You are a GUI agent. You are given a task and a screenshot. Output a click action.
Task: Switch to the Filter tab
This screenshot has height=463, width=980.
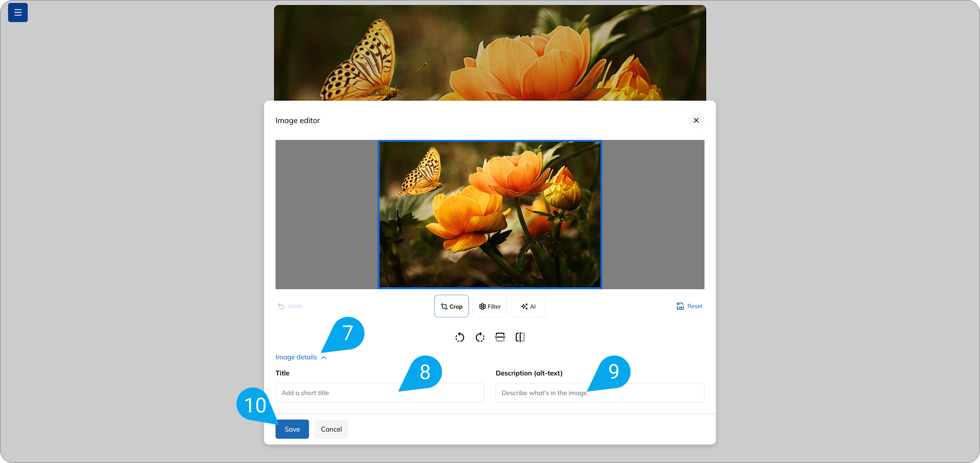click(489, 306)
